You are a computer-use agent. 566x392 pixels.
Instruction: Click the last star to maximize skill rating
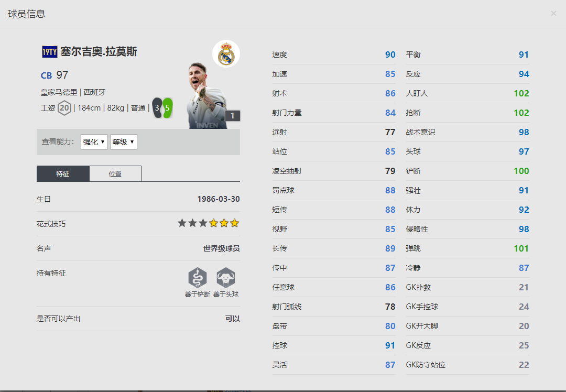coord(234,223)
